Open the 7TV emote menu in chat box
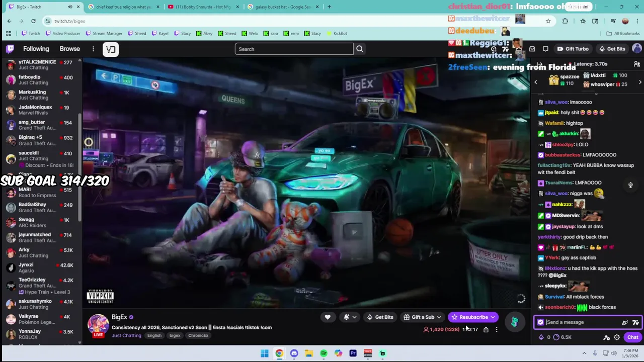Viewport: 644px width, 362px height. click(x=635, y=322)
